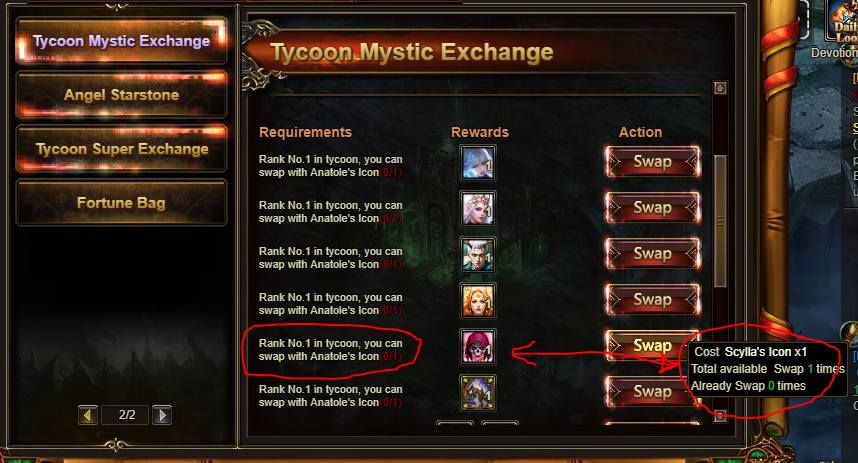Go to next page with right arrow
Screen dimensions: 858x463
[x=162, y=415]
